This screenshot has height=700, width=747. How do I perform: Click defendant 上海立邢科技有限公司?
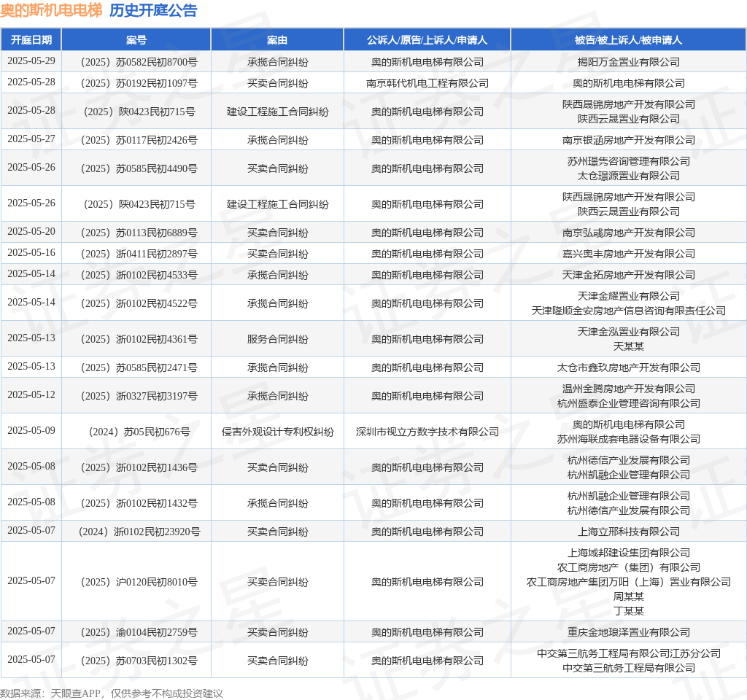point(628,532)
